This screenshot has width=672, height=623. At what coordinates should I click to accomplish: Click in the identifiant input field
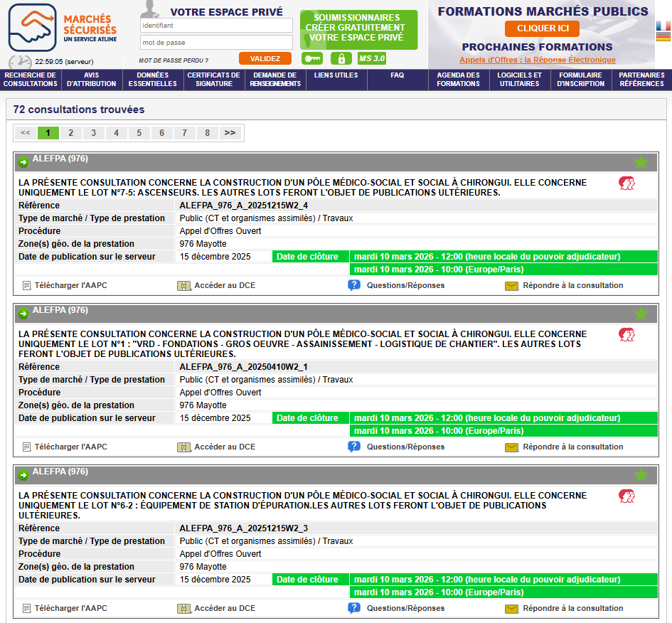tap(216, 26)
